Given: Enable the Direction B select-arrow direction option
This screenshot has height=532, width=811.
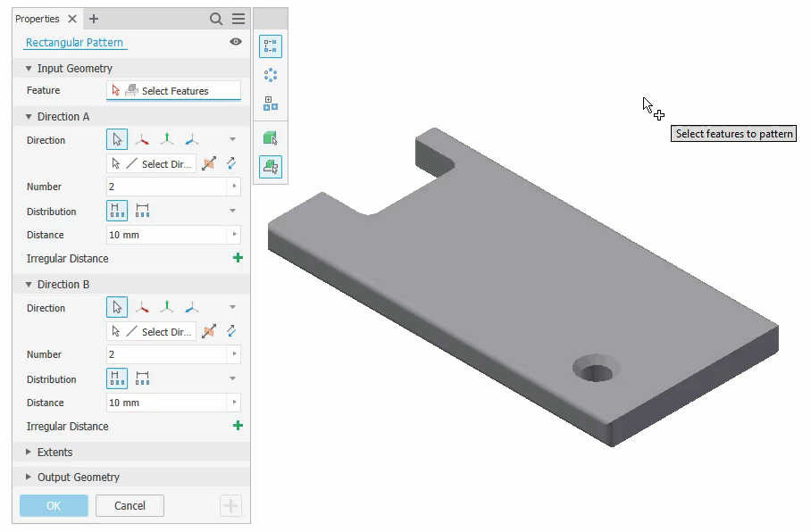Looking at the screenshot, I should (x=117, y=307).
